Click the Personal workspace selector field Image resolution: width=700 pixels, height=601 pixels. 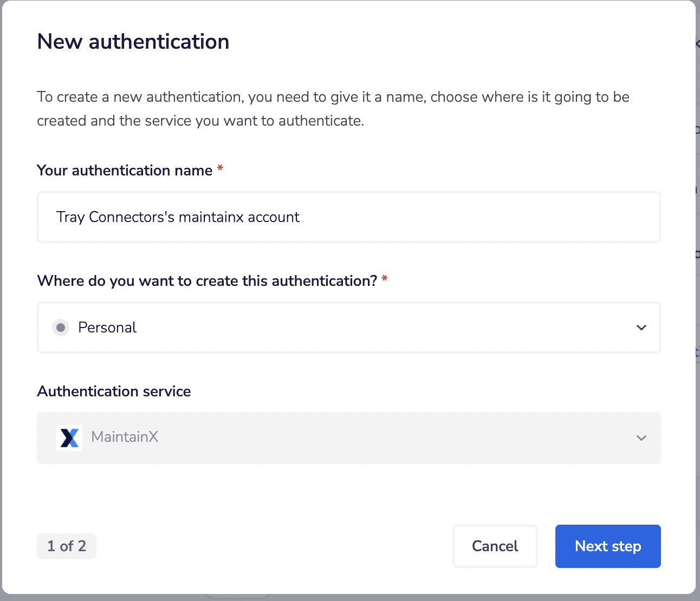pos(348,328)
